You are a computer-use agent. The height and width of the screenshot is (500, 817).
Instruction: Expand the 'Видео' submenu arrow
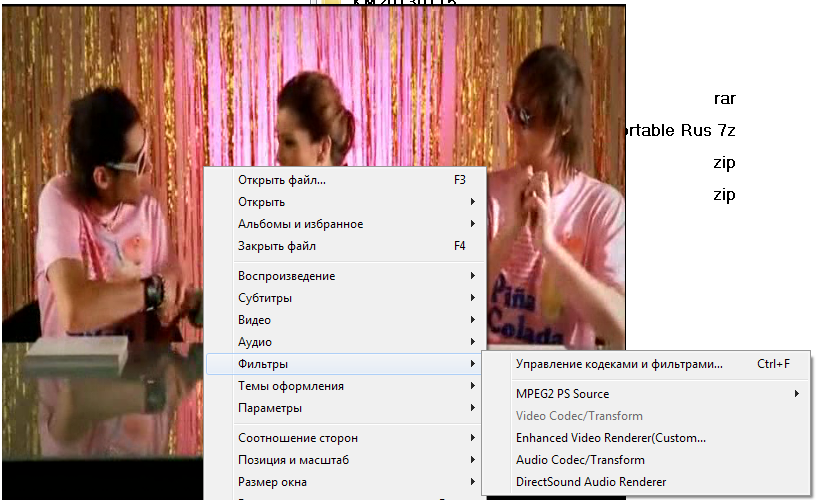point(472,321)
